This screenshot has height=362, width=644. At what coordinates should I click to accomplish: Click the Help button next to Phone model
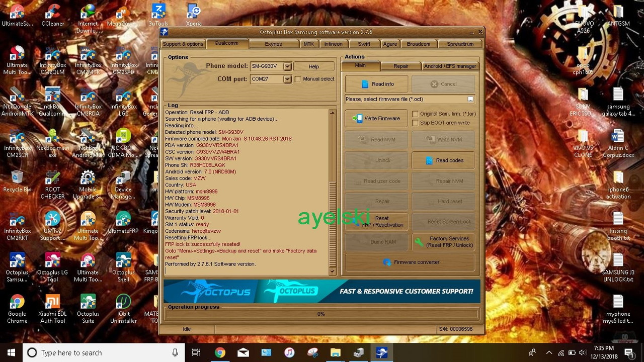(x=314, y=66)
